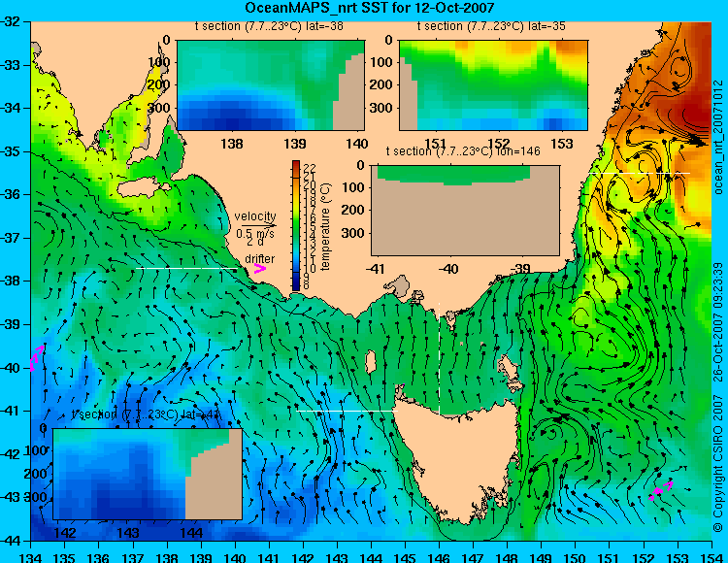
Task: Click the '-32' latitude axis label
Action: point(11,21)
